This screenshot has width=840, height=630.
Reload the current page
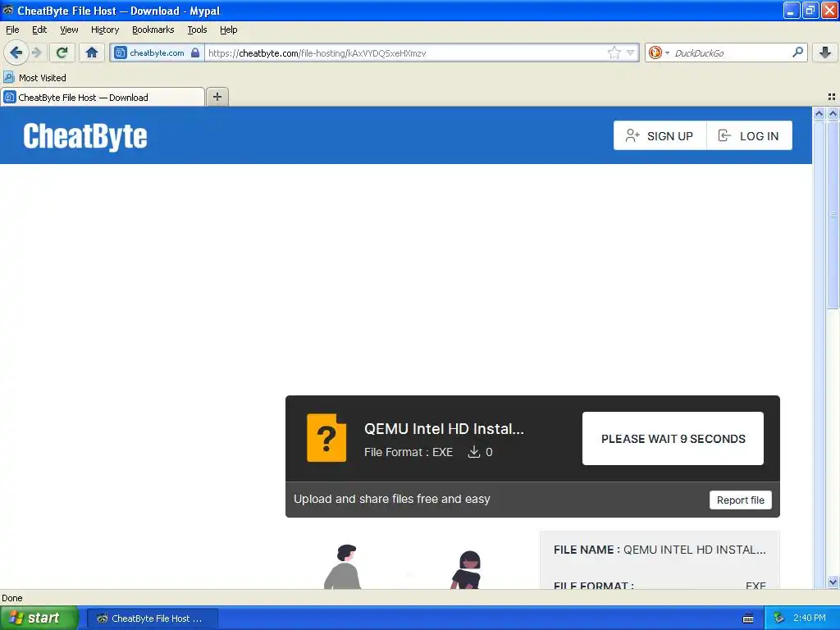62,52
